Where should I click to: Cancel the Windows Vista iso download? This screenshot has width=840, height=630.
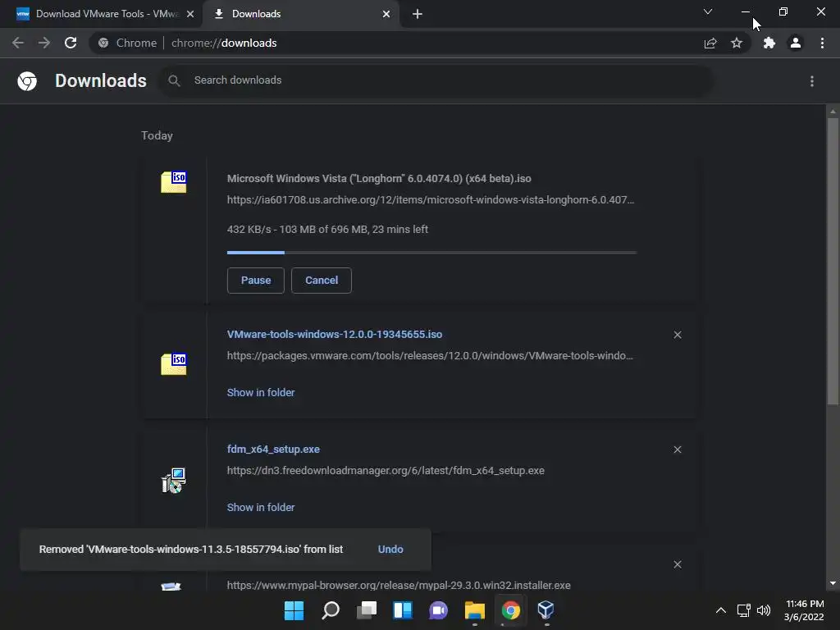[322, 281]
